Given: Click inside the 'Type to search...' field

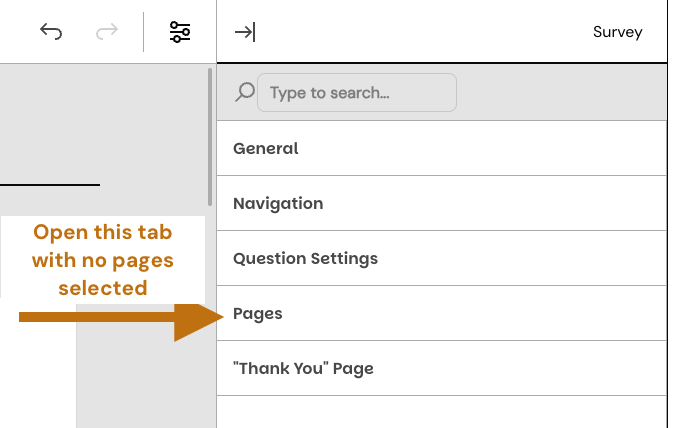Looking at the screenshot, I should (356, 93).
